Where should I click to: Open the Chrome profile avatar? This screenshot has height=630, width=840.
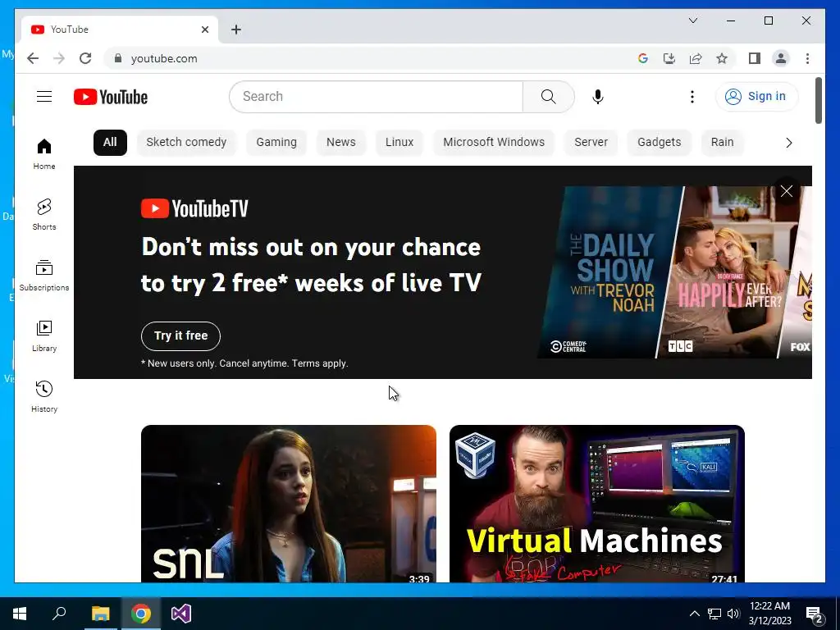pyautogui.click(x=781, y=58)
